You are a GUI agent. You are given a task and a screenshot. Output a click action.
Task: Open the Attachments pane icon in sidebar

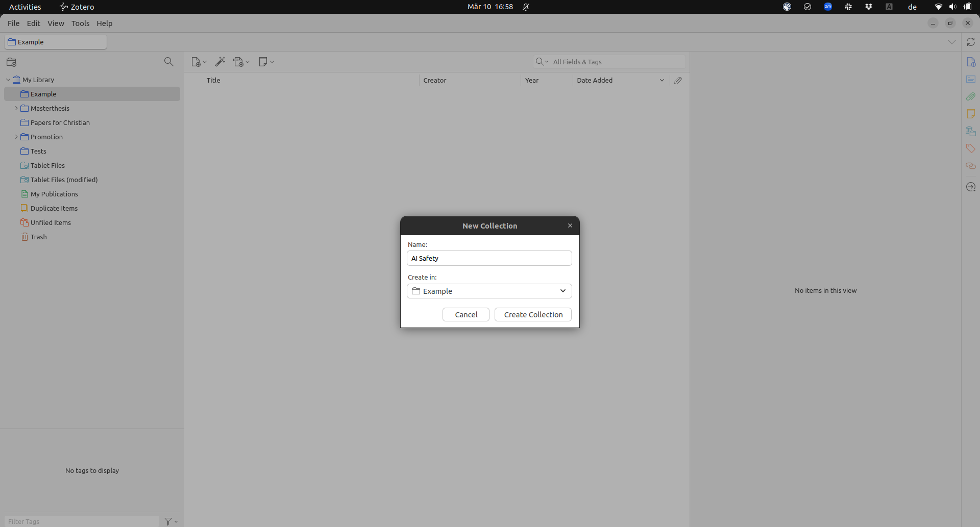tap(970, 96)
